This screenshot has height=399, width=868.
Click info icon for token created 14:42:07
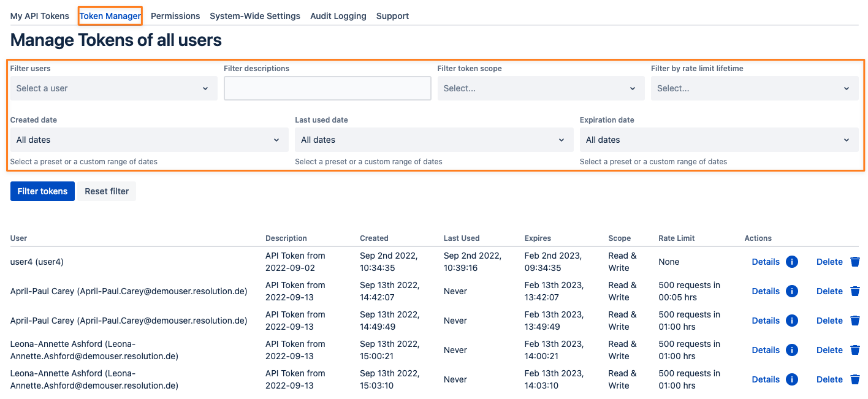coord(792,291)
